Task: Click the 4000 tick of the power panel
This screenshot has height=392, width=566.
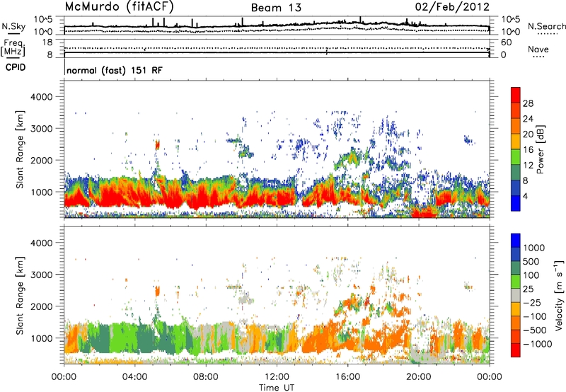Action: (42, 97)
